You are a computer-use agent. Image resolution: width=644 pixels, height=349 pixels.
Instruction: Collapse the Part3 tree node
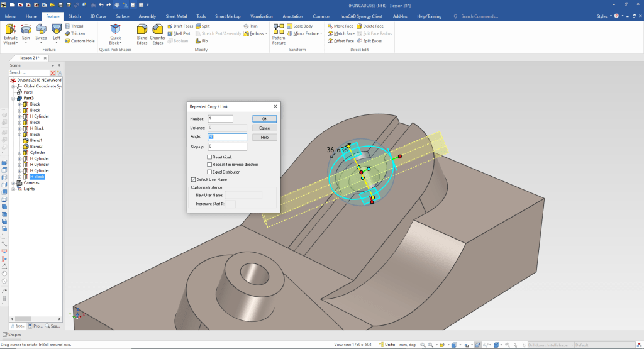pos(13,98)
